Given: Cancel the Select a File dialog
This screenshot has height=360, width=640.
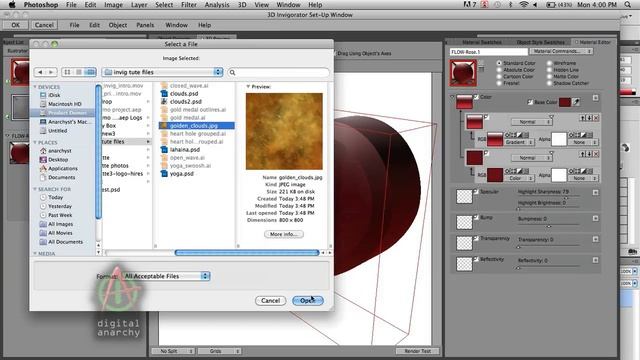Looking at the screenshot, I should point(271,301).
